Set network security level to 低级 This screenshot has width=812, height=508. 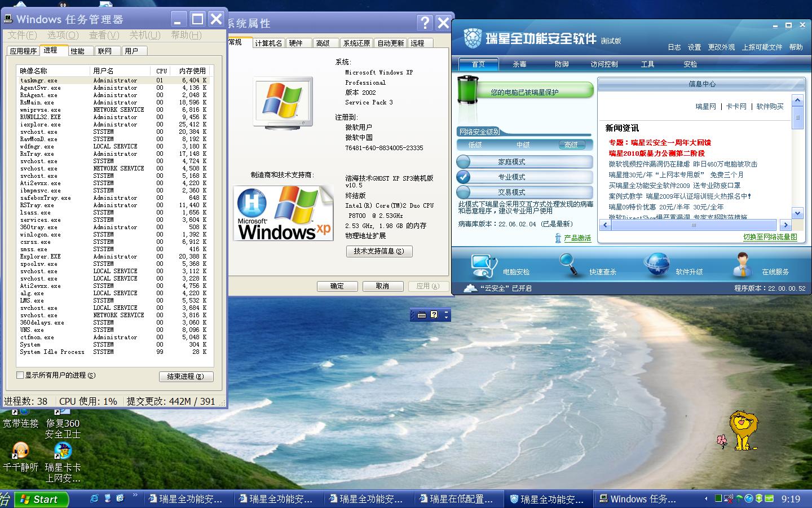click(475, 145)
